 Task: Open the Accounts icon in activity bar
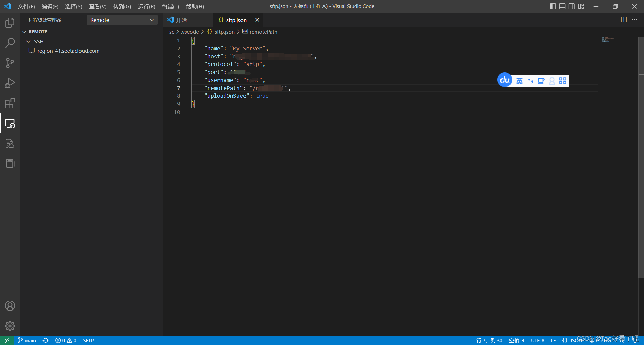pyautogui.click(x=10, y=306)
